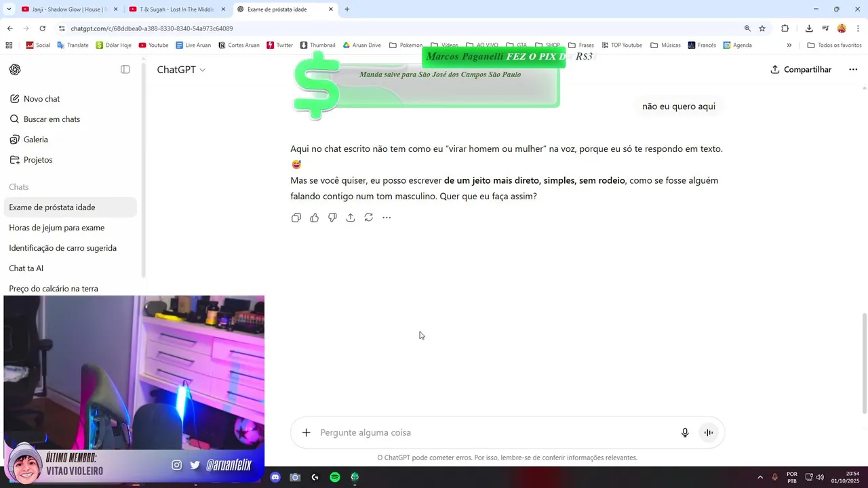The width and height of the screenshot is (868, 488).
Task: Click the address bar URL chatgpt.com
Action: click(152, 28)
